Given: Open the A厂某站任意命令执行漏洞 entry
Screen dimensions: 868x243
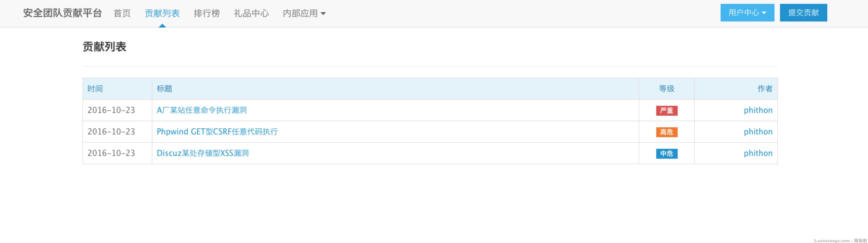Looking at the screenshot, I should [202, 110].
